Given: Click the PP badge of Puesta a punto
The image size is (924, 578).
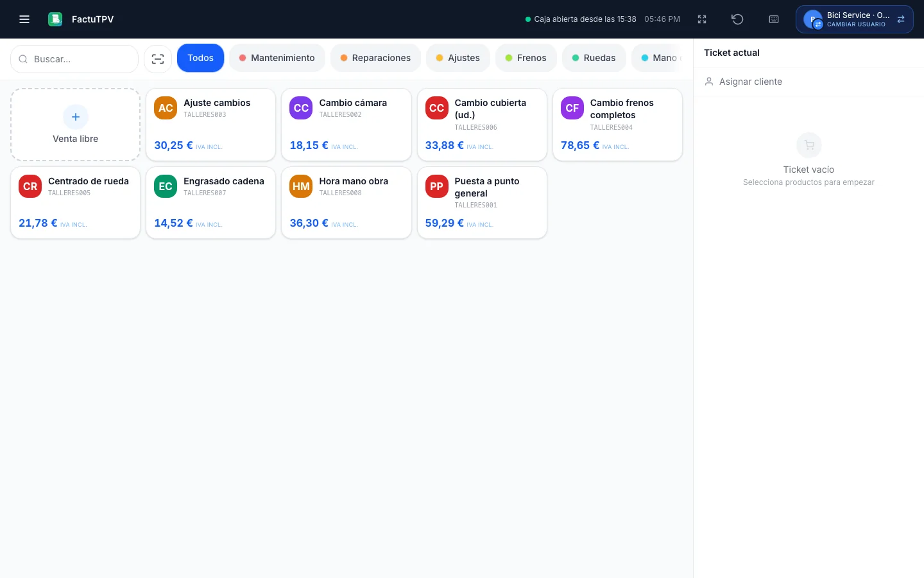Looking at the screenshot, I should point(437,186).
